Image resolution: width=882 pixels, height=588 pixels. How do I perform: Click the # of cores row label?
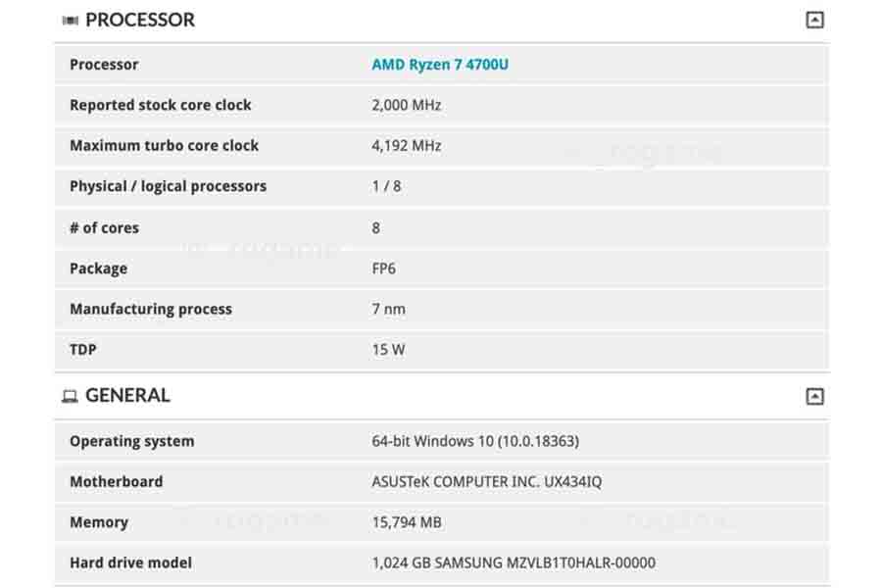point(104,228)
